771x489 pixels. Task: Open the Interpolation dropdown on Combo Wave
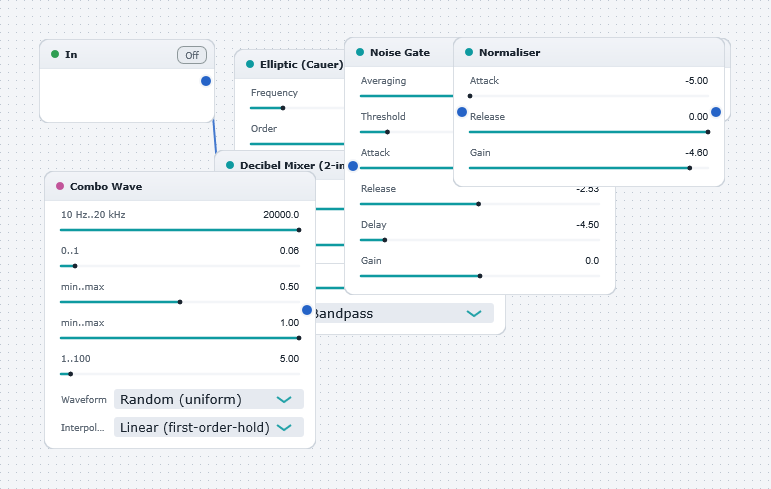coord(208,427)
